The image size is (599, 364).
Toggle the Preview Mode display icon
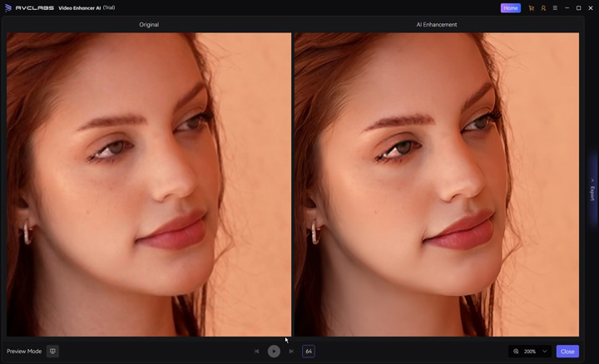point(52,351)
